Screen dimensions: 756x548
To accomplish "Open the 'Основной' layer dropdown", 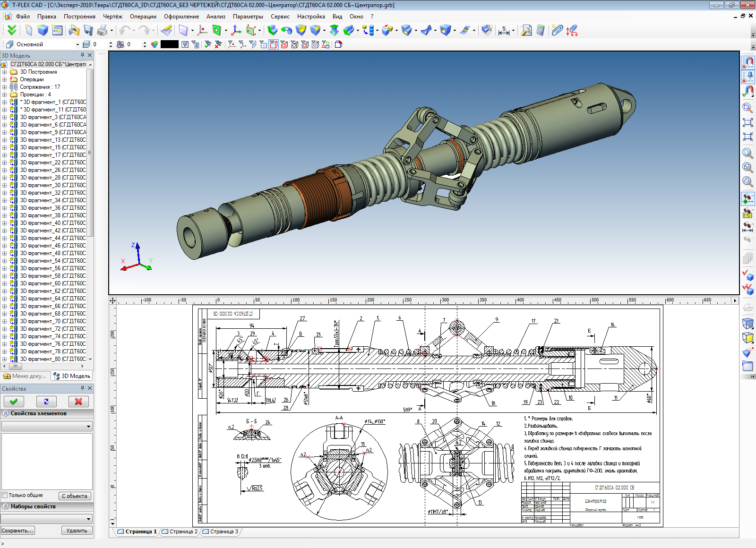I will [x=77, y=44].
